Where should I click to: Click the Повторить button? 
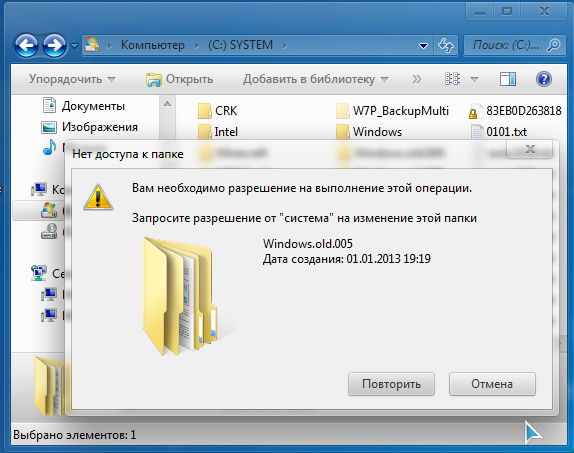click(x=391, y=384)
